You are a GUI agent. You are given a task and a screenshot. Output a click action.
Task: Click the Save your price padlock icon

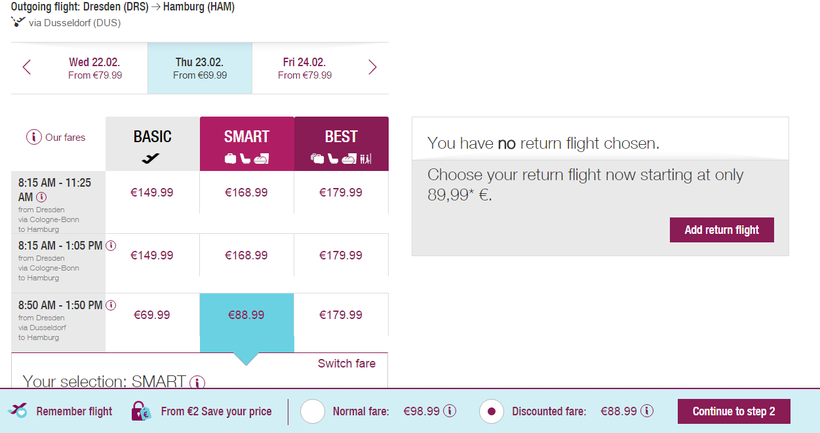pos(141,411)
